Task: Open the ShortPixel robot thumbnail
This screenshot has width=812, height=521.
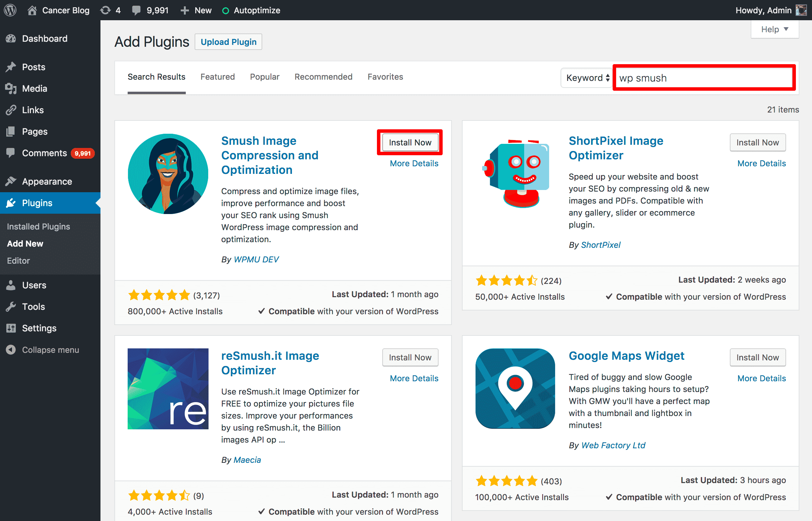Action: click(516, 174)
